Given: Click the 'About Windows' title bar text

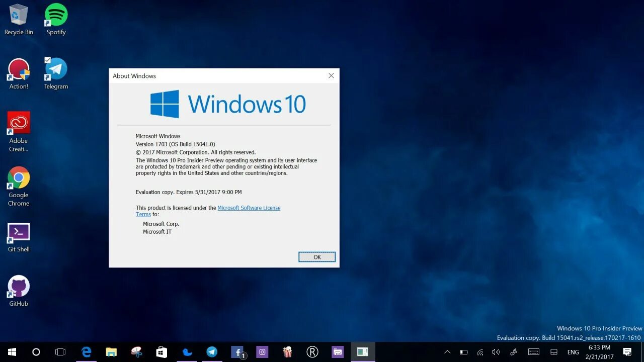Looking at the screenshot, I should click(134, 76).
